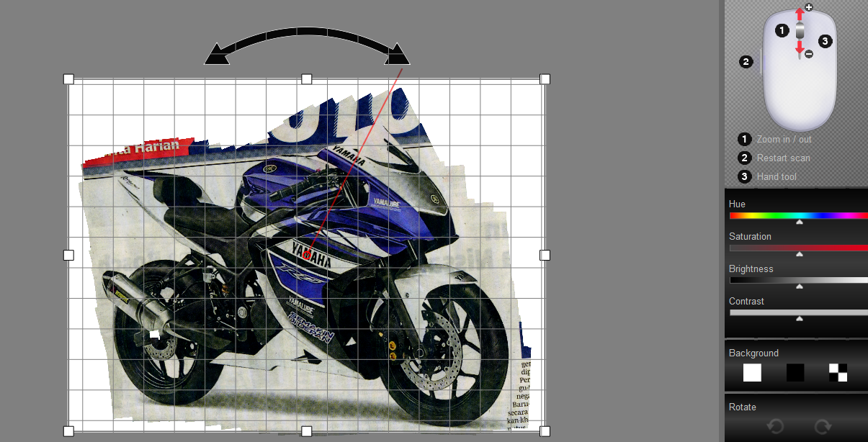Click the 'Restart scan' legend text
Image resolution: width=868 pixels, height=442 pixels.
tap(783, 158)
